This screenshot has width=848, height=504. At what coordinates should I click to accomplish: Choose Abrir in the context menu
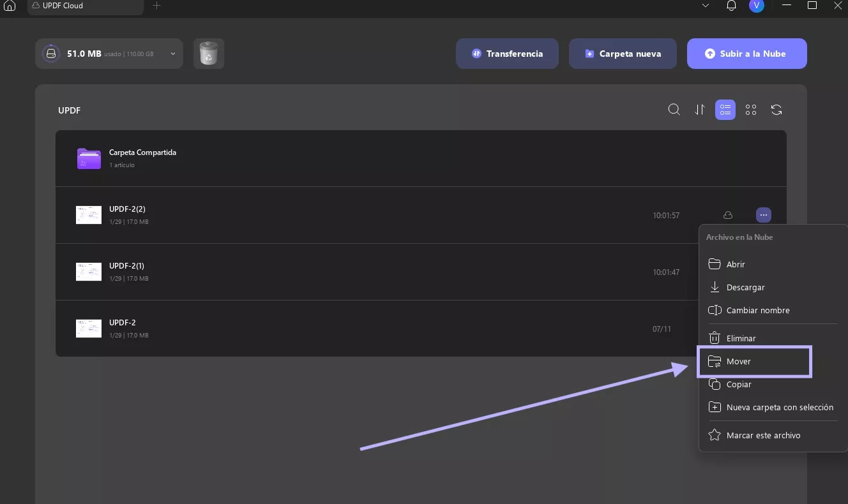coord(773,264)
